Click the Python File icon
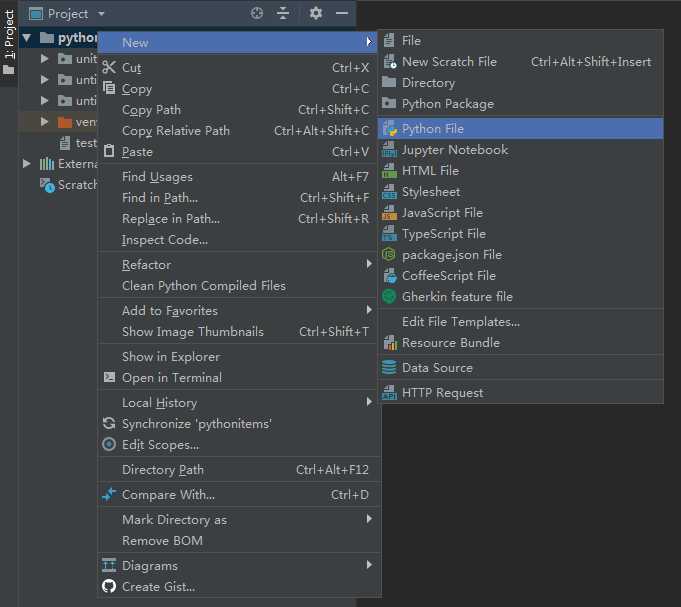Viewport: 681px width, 607px height. [x=389, y=129]
